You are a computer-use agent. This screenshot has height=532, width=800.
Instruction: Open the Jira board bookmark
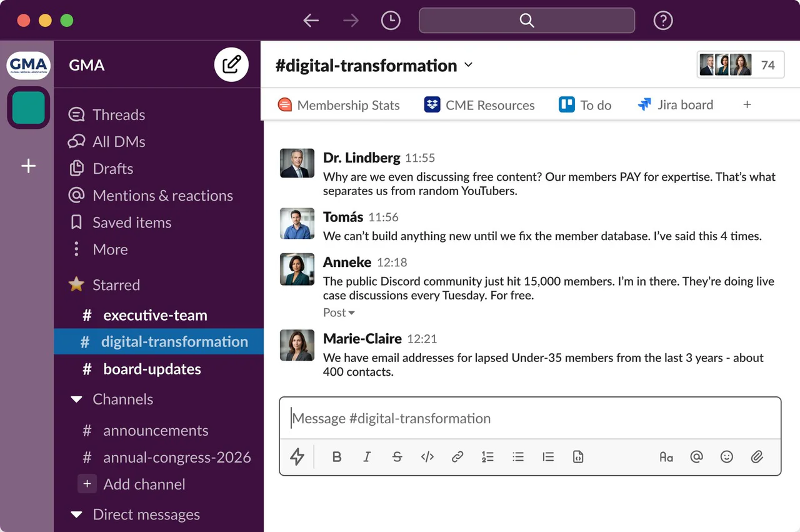click(675, 105)
